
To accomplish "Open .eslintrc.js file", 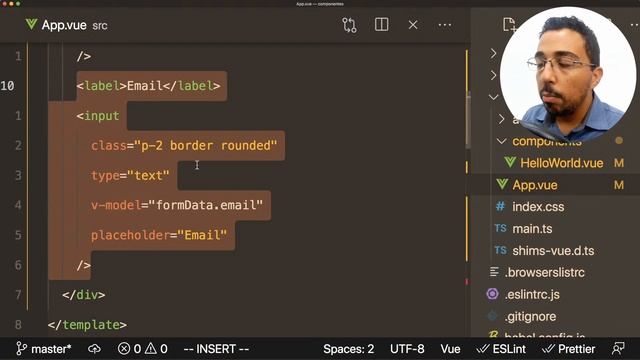I will [532, 294].
